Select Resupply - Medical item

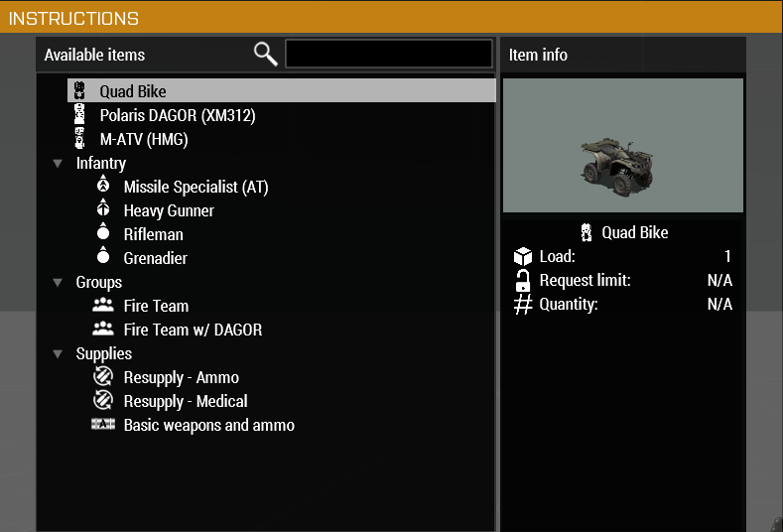[186, 401]
